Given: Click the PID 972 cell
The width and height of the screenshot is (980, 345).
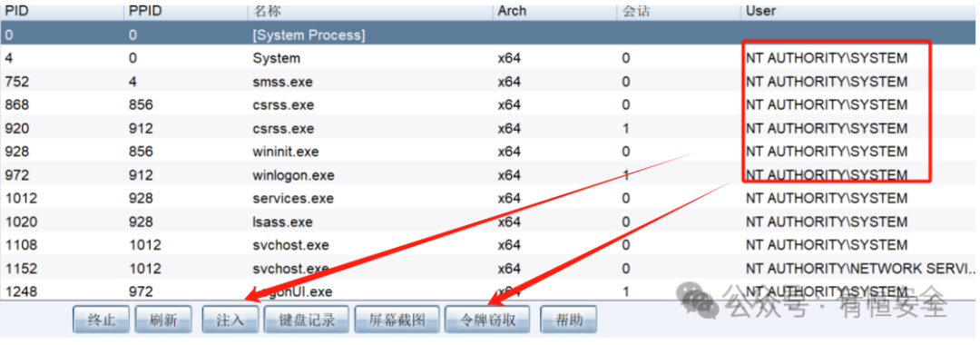Looking at the screenshot, I should click(x=17, y=175).
